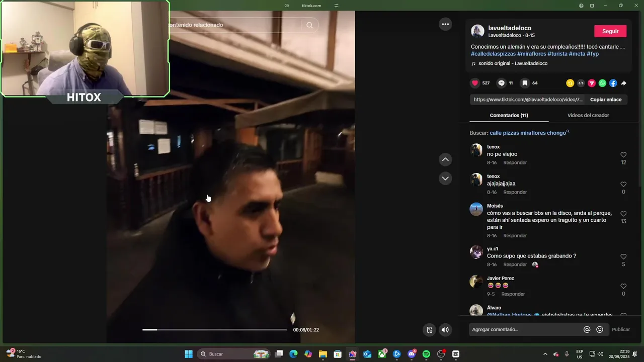This screenshot has width=644, height=362.
Task: Click the #turista hashtag
Action: click(557, 54)
